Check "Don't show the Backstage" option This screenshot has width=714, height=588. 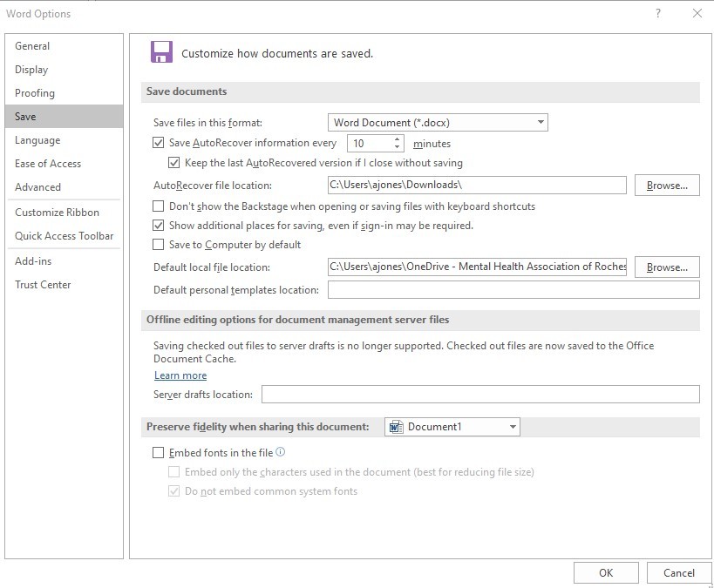[x=158, y=206]
